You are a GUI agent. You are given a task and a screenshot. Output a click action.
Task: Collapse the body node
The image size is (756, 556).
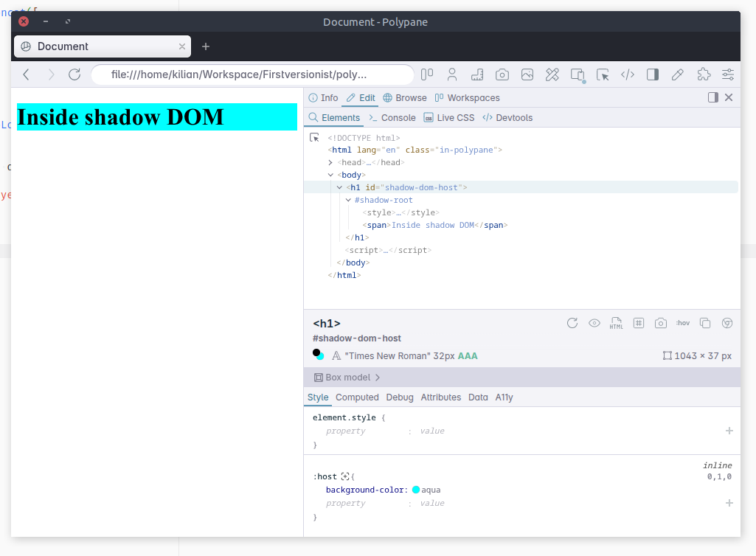click(x=330, y=175)
